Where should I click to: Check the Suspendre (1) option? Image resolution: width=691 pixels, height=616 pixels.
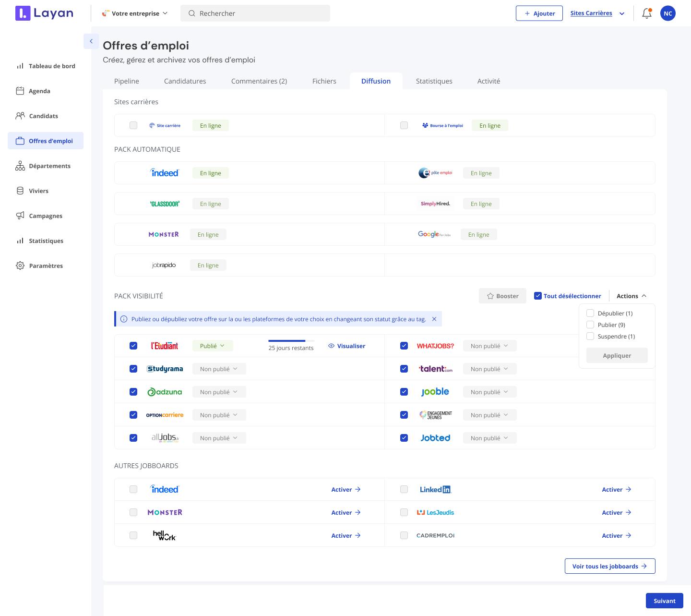pos(590,336)
